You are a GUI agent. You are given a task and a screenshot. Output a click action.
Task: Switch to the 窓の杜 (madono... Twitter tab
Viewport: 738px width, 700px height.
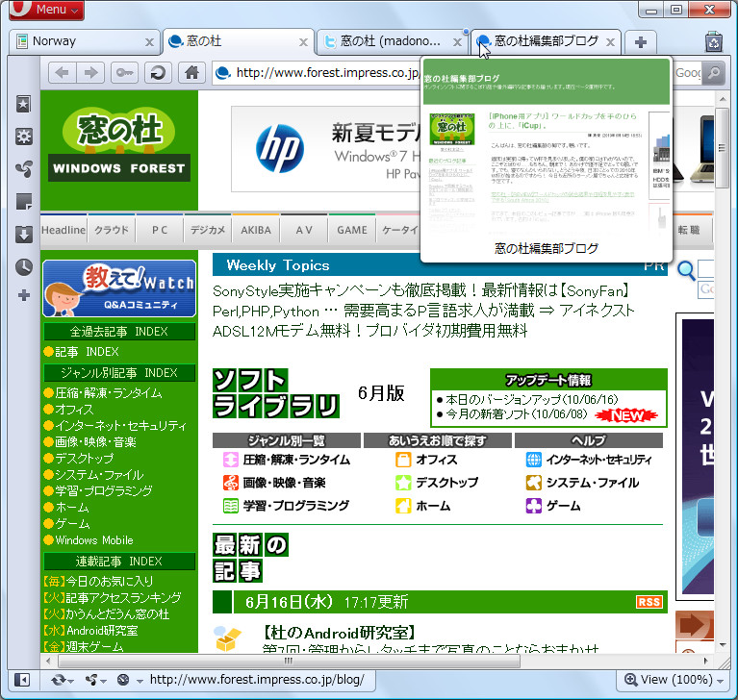tap(393, 41)
